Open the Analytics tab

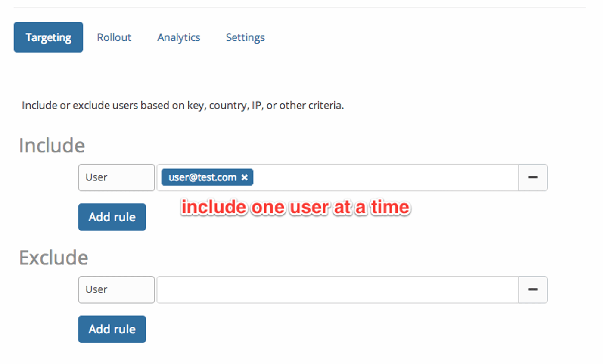[x=179, y=37]
